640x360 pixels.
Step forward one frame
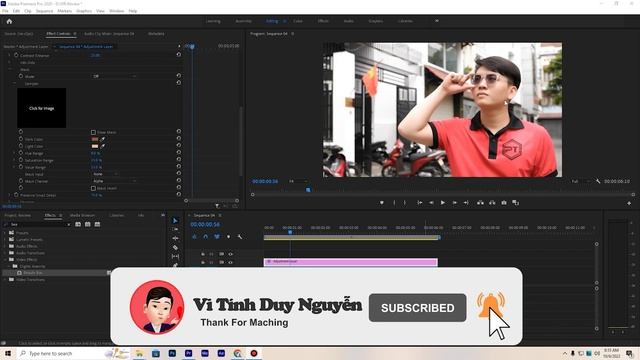click(x=454, y=202)
